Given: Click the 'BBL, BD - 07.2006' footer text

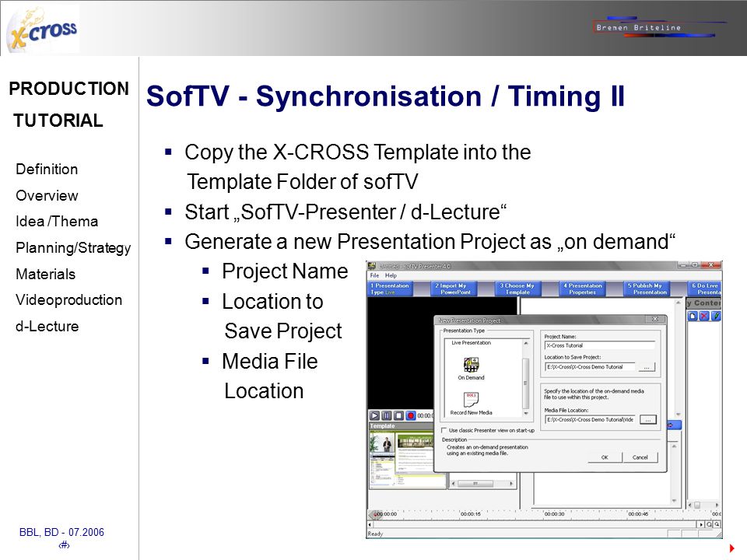Looking at the screenshot, I should point(61,532).
